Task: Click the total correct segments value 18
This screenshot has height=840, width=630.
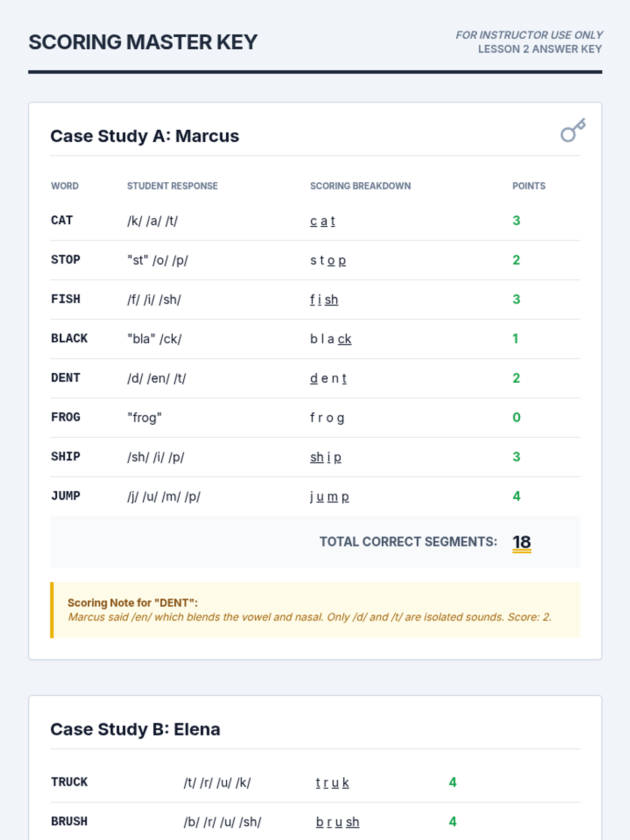Action: click(x=522, y=542)
